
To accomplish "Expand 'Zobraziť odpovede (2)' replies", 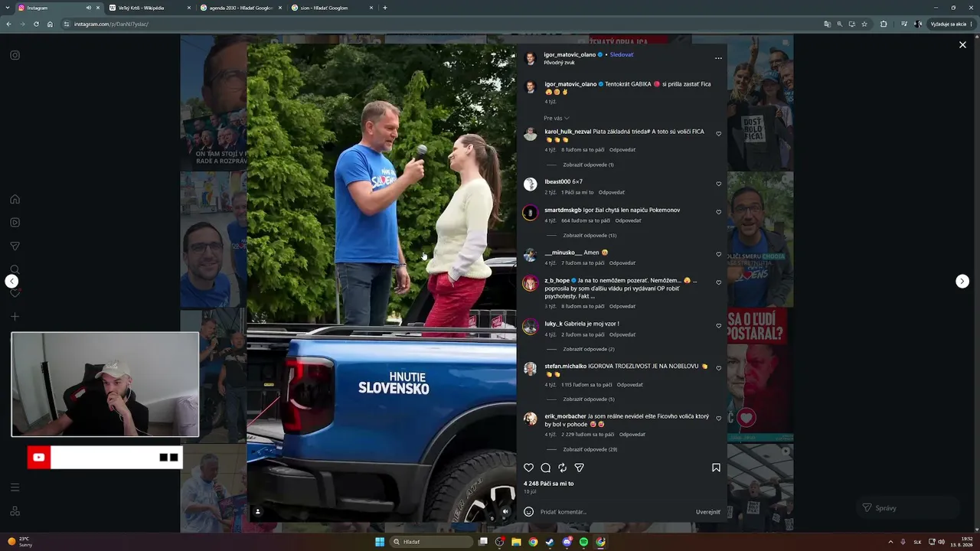I will coord(589,349).
